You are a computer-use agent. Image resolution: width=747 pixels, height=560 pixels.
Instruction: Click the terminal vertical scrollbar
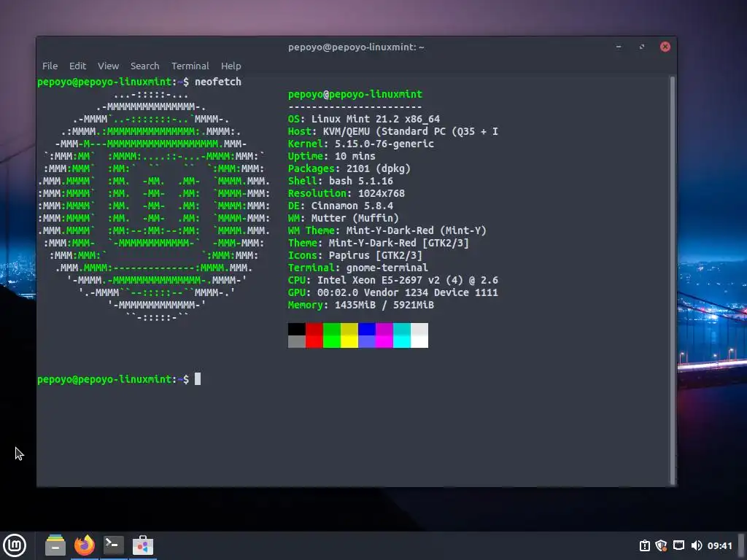[x=673, y=280]
